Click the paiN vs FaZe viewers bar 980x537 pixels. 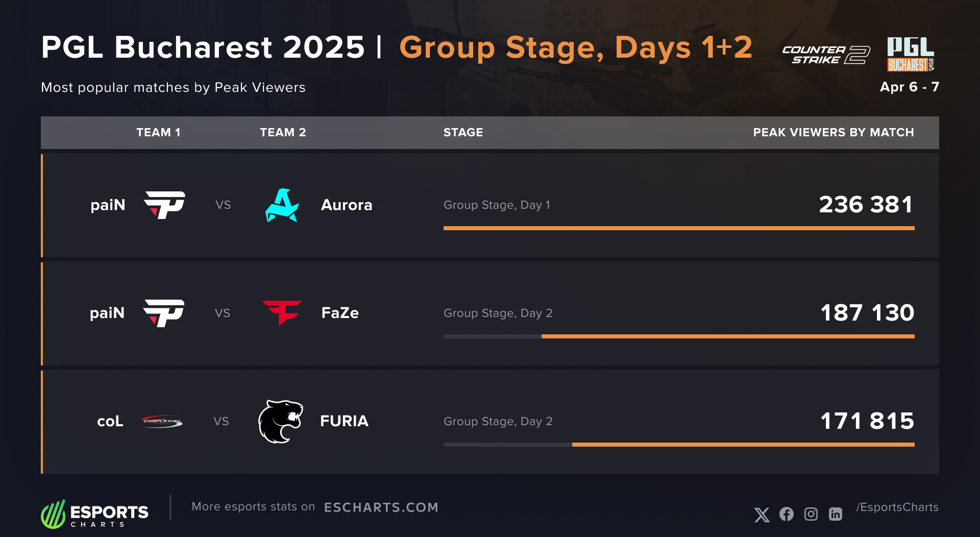coord(727,336)
